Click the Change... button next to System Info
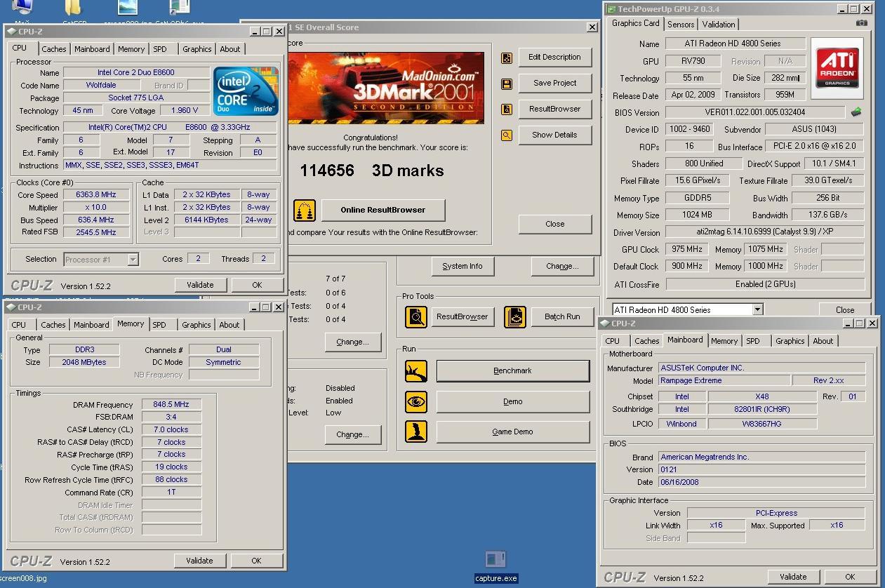 pos(562,267)
